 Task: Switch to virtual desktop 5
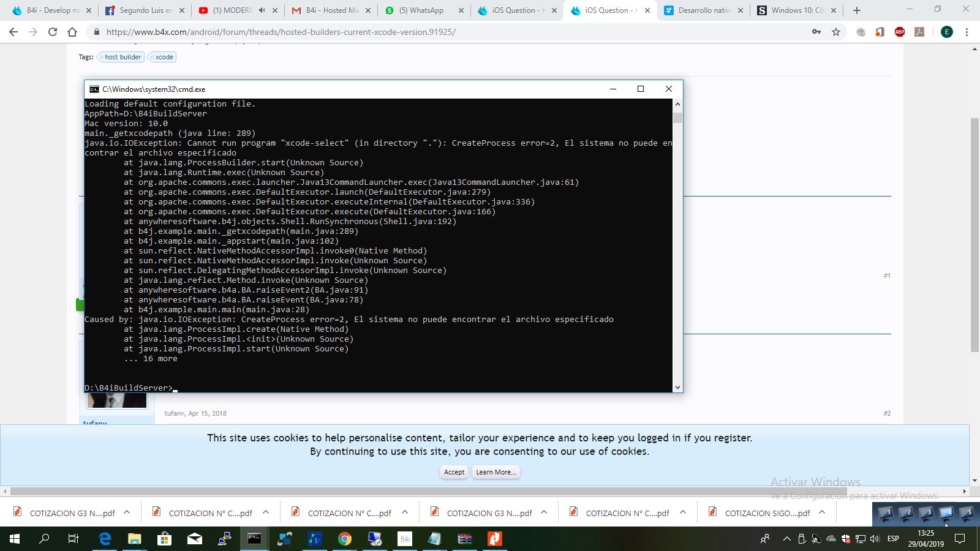click(967, 514)
